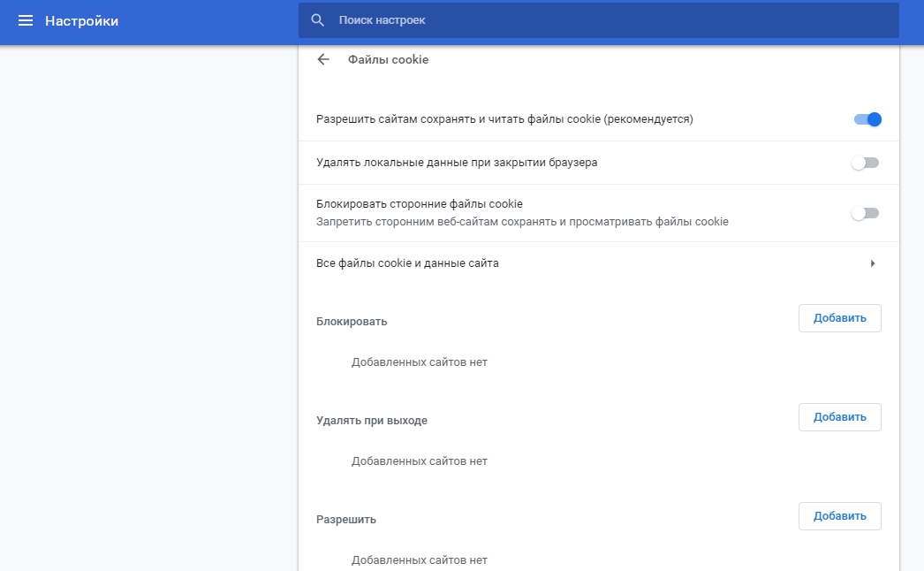
Task: Disable allowing sites to save cookies
Action: coord(866,118)
